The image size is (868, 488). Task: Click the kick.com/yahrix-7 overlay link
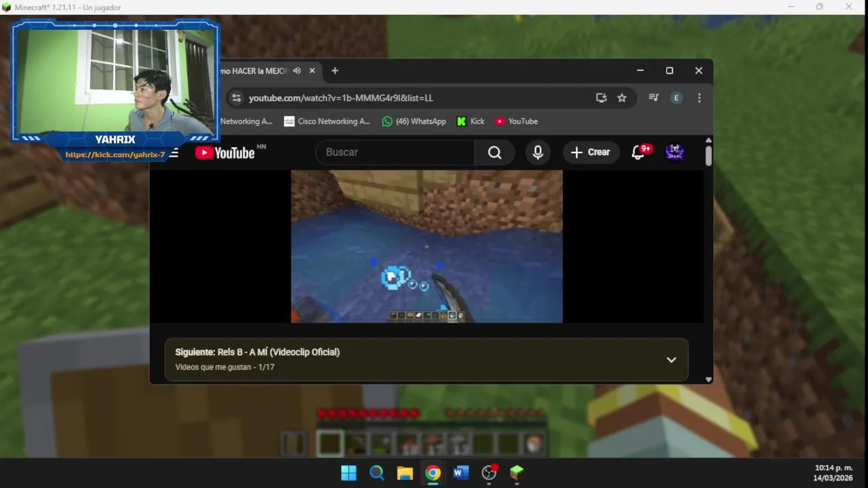[x=115, y=155]
